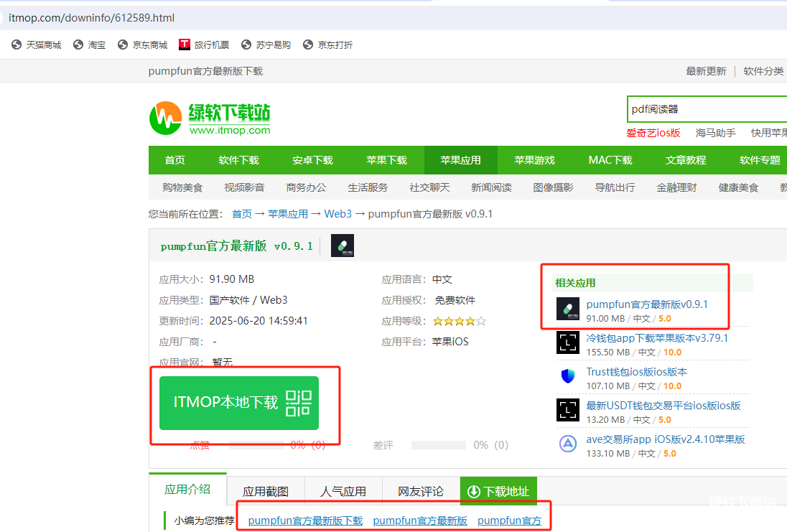The height and width of the screenshot is (532, 787).
Task: Click the pumpfun app icon beside title
Action: click(343, 246)
